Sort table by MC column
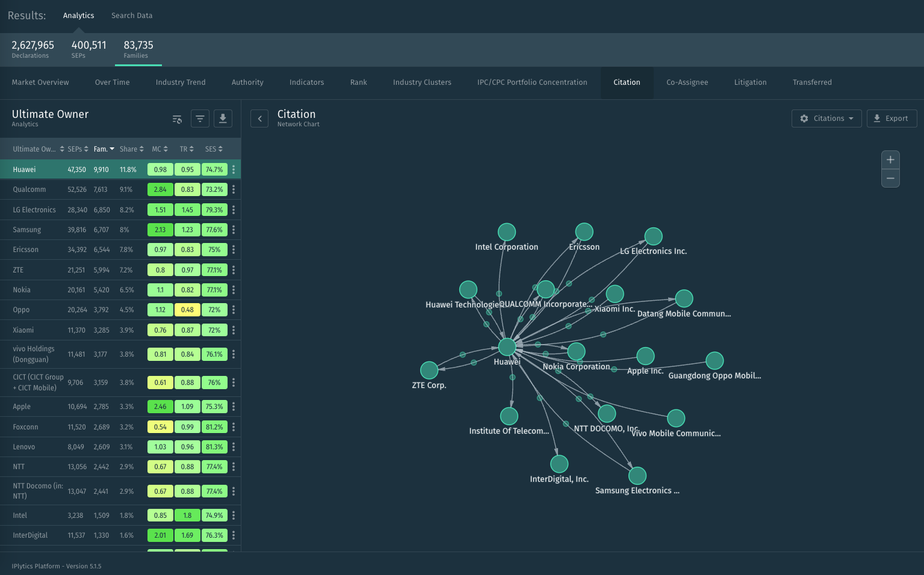924x575 pixels. point(160,149)
